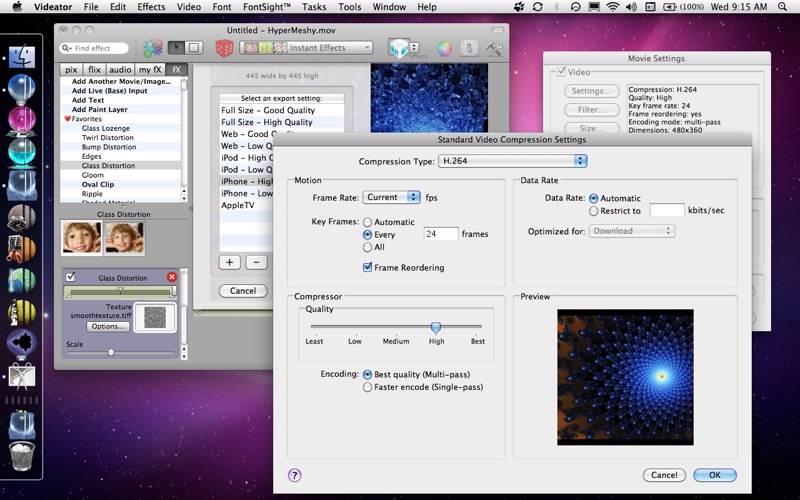
Task: Remove Glass Distortion with red X
Action: pos(172,277)
